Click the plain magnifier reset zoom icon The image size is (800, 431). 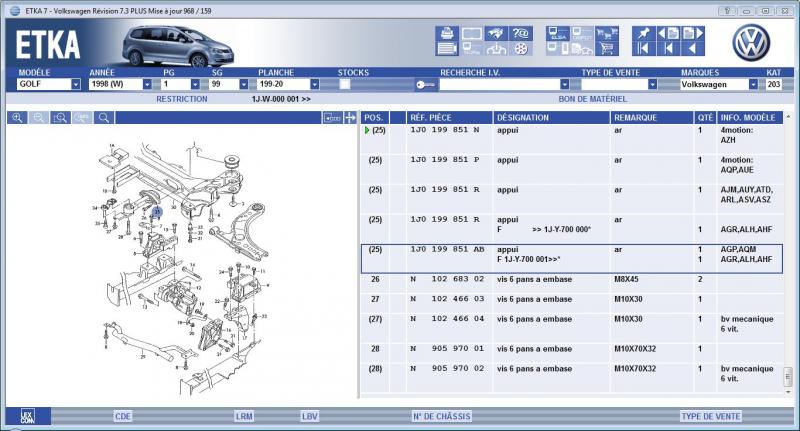click(x=104, y=118)
